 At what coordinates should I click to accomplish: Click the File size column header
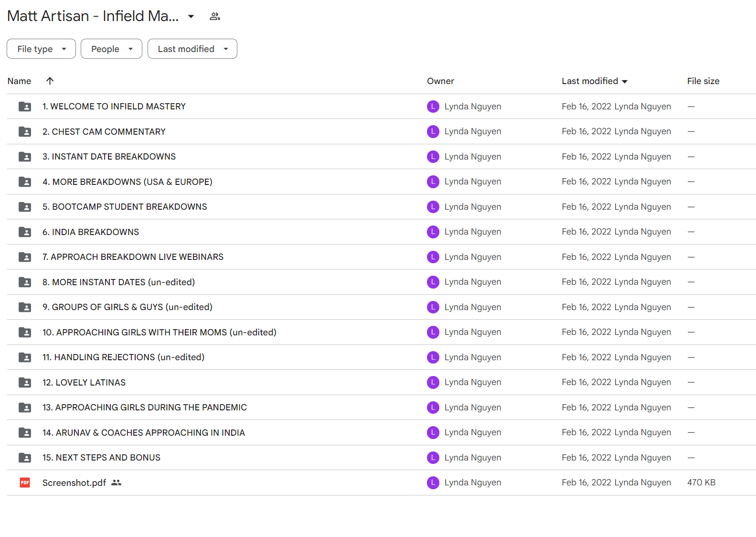(703, 81)
